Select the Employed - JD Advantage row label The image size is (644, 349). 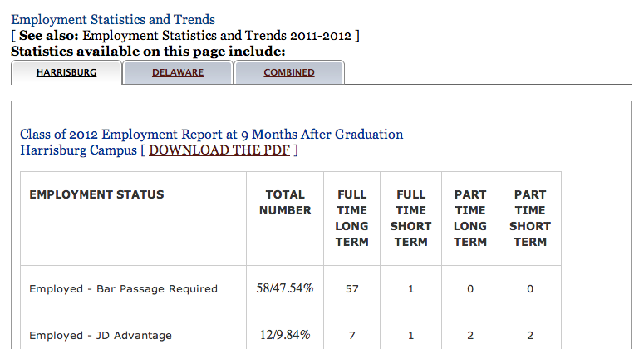pyautogui.click(x=101, y=336)
